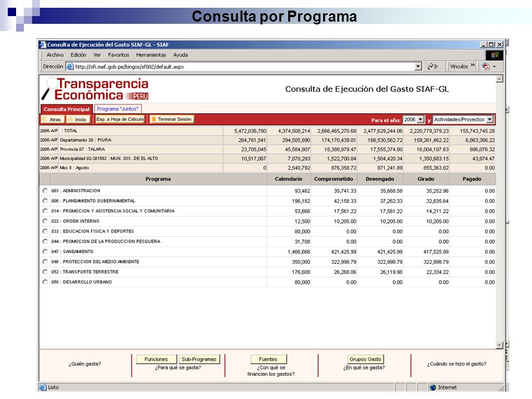Screen dimensions: 532x399
Task: Click the Programa column header
Action: 158,179
